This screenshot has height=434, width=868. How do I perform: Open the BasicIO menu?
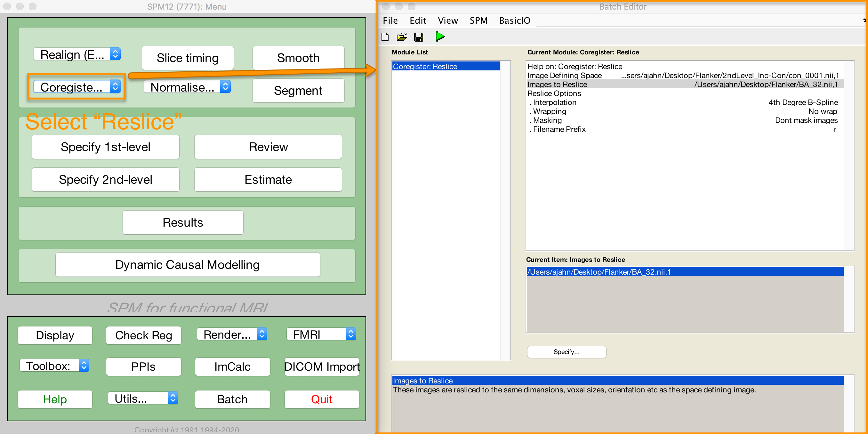515,20
